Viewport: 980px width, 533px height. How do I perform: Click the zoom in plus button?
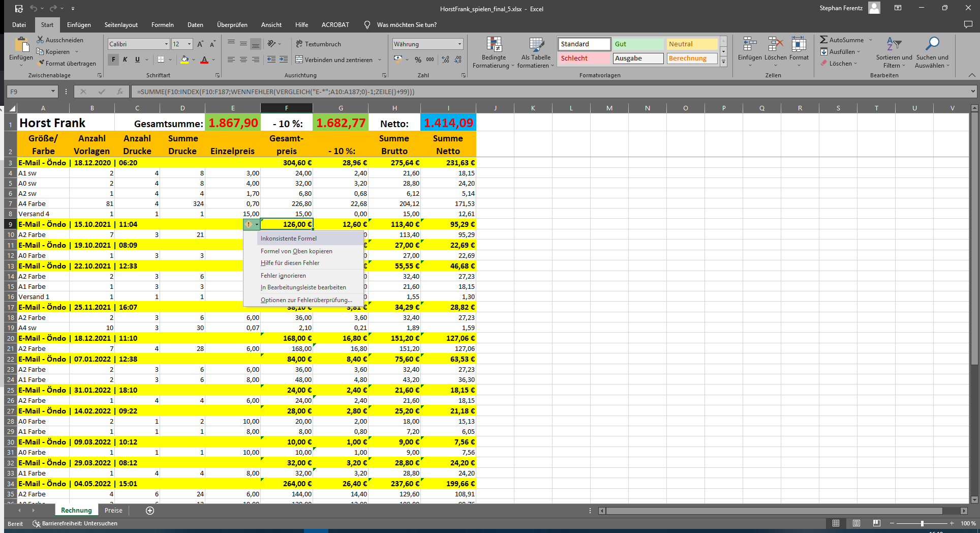pos(952,523)
